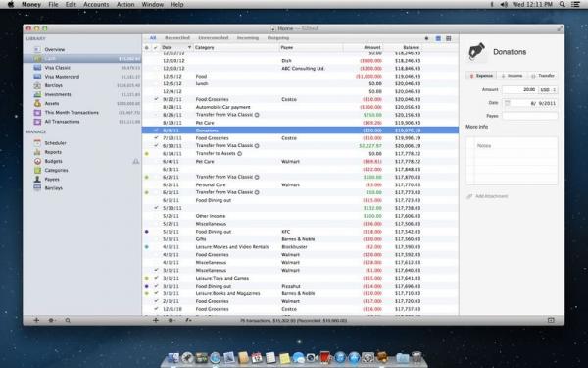Open the sidebar gear action menu
588x368 pixels.
pyautogui.click(x=52, y=320)
